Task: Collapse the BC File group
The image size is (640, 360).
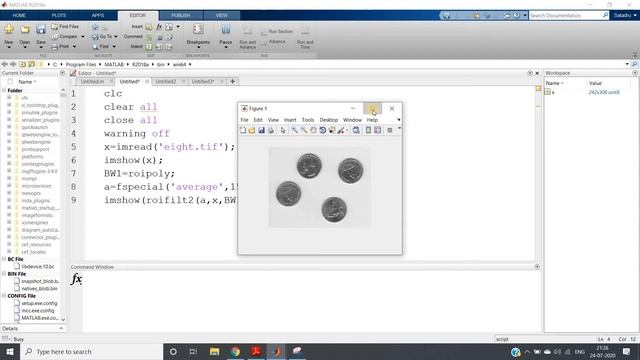Action: [4, 259]
